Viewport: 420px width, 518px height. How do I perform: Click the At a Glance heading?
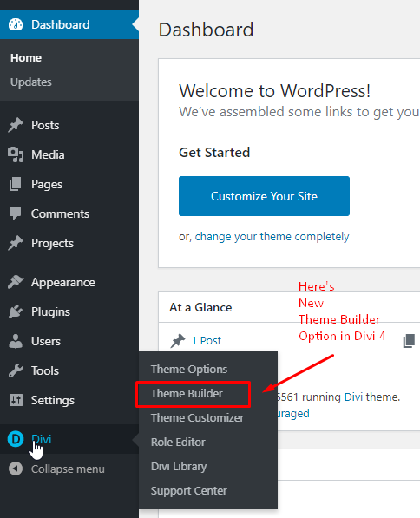[x=200, y=307]
